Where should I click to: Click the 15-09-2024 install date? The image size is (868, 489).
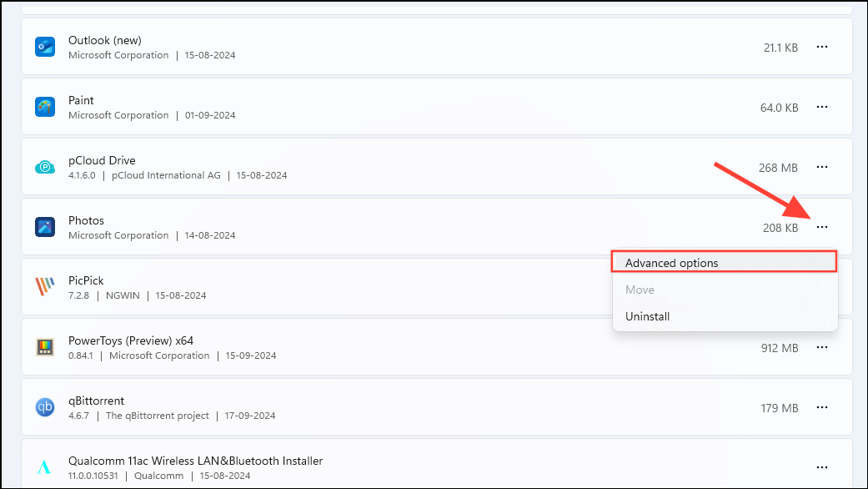point(250,356)
